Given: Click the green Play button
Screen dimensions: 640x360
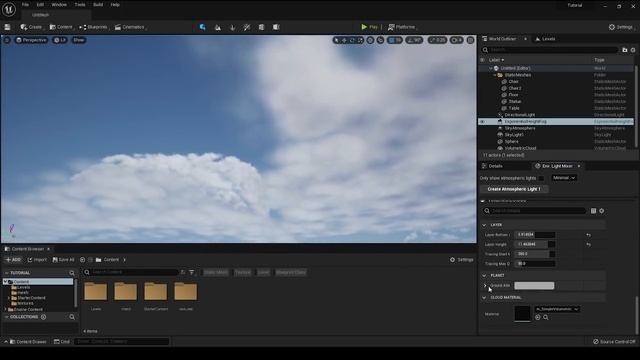Looking at the screenshot, I should click(x=369, y=27).
